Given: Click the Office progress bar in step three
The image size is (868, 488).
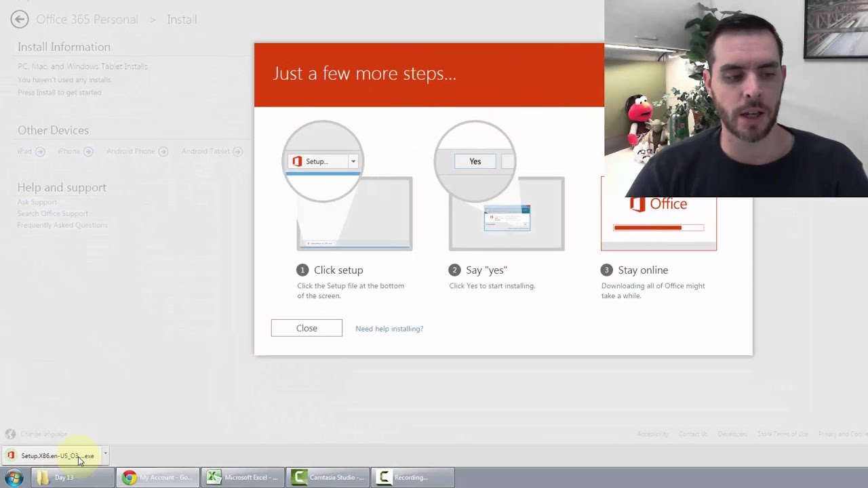Looking at the screenshot, I should pyautogui.click(x=658, y=228).
